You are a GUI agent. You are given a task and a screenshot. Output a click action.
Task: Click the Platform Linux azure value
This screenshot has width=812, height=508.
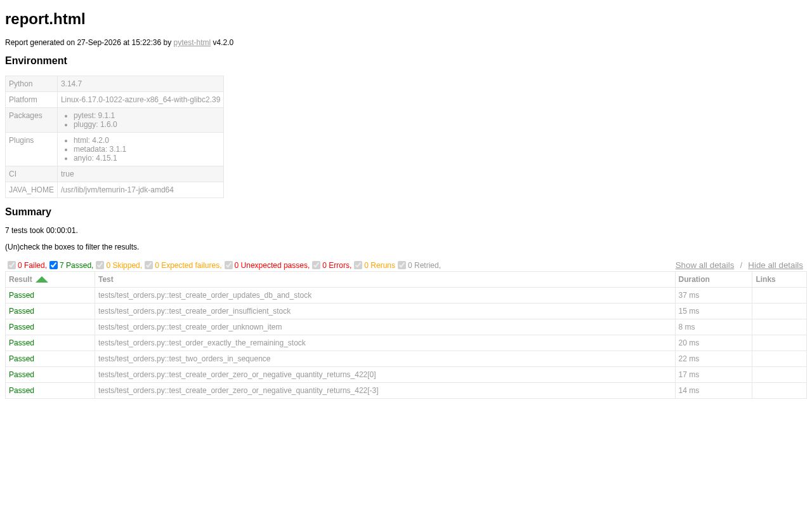click(x=140, y=100)
